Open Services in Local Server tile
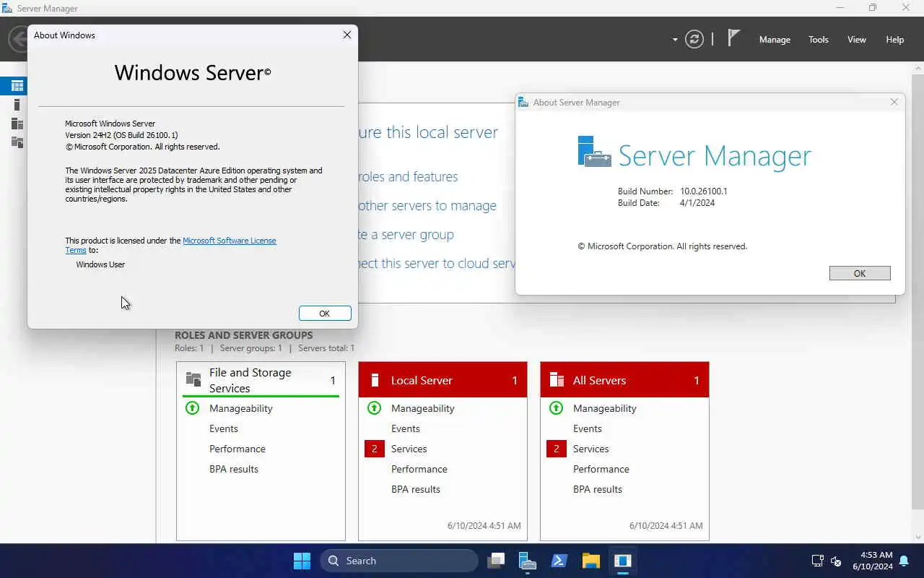The height and width of the screenshot is (578, 924). point(409,449)
